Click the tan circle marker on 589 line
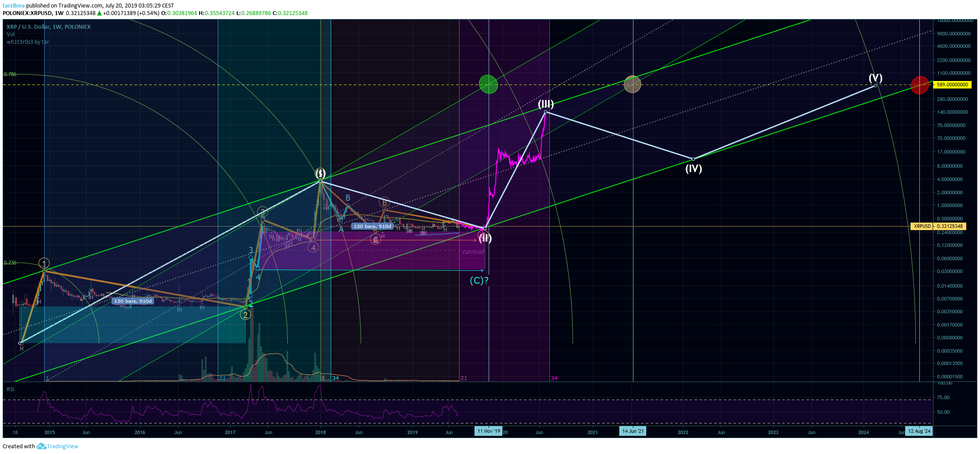 (633, 84)
